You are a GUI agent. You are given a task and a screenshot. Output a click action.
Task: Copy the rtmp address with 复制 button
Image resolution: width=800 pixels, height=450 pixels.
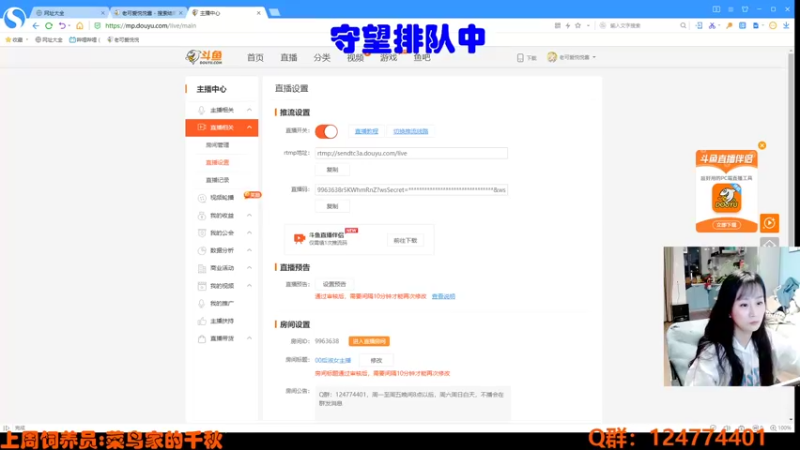(x=332, y=169)
